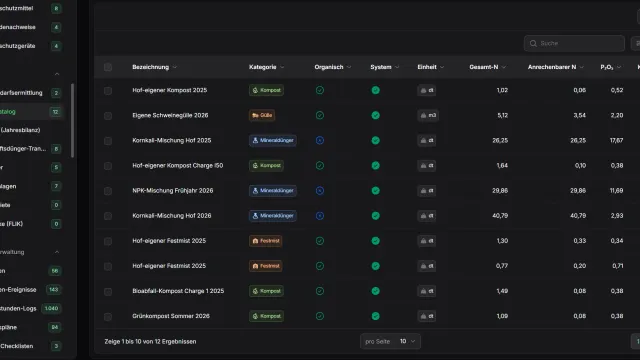
Task: Check the Hof-eigener Kompost Charge I50 checkbox
Action: pos(108,166)
